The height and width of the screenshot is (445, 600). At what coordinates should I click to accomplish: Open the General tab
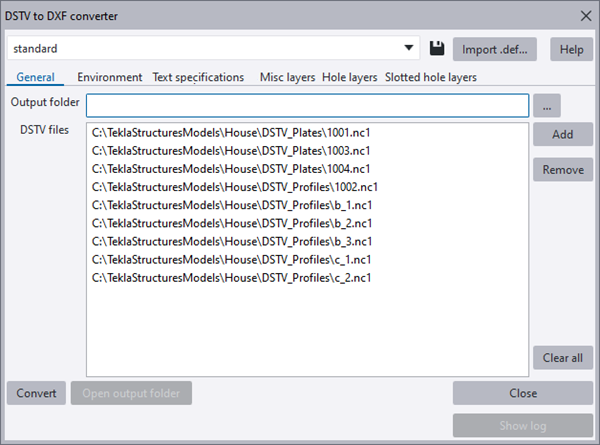(x=35, y=77)
